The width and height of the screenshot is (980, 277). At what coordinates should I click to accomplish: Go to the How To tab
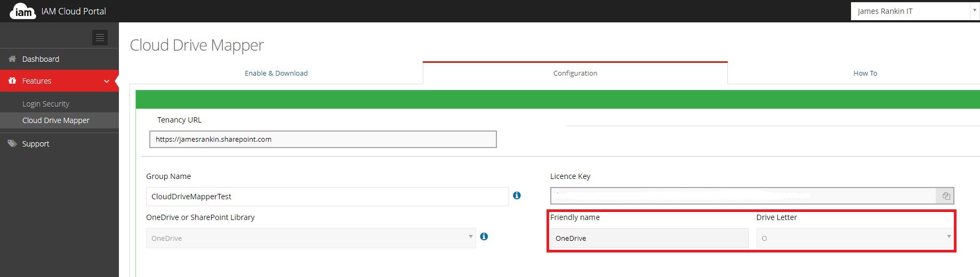click(865, 74)
